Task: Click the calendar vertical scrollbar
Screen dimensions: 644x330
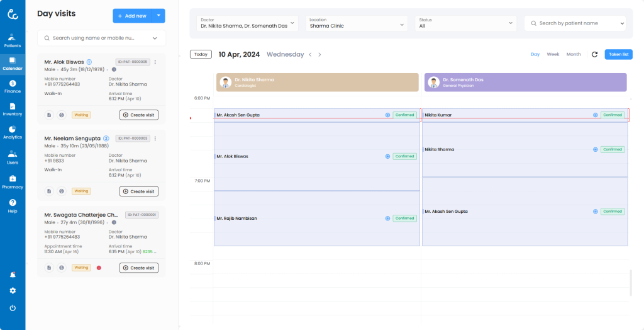Action: (630, 283)
